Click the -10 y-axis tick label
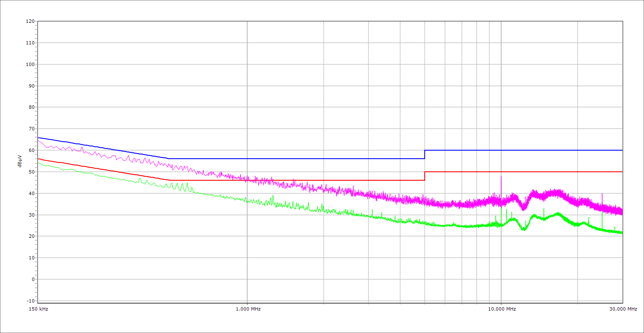 30,301
